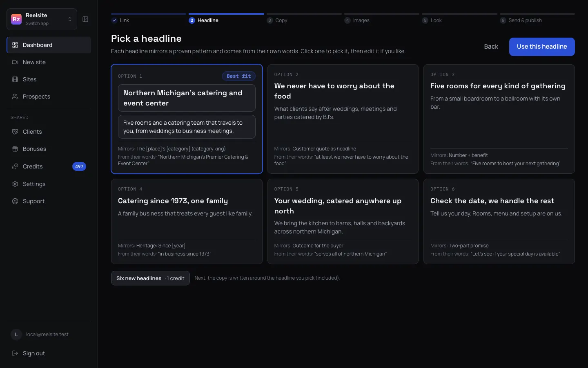
Task: Click the Credits coins icon
Action: (x=15, y=166)
